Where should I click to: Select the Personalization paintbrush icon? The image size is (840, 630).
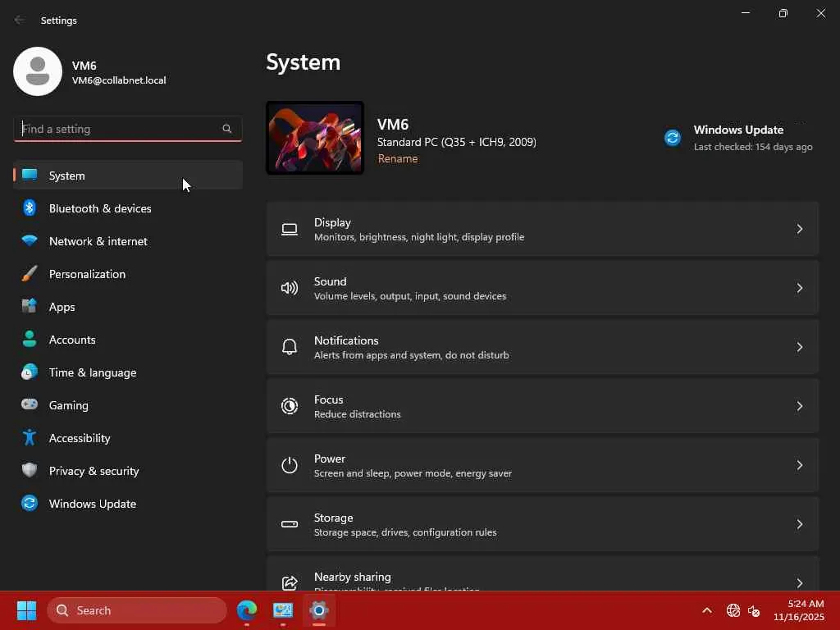coord(30,274)
